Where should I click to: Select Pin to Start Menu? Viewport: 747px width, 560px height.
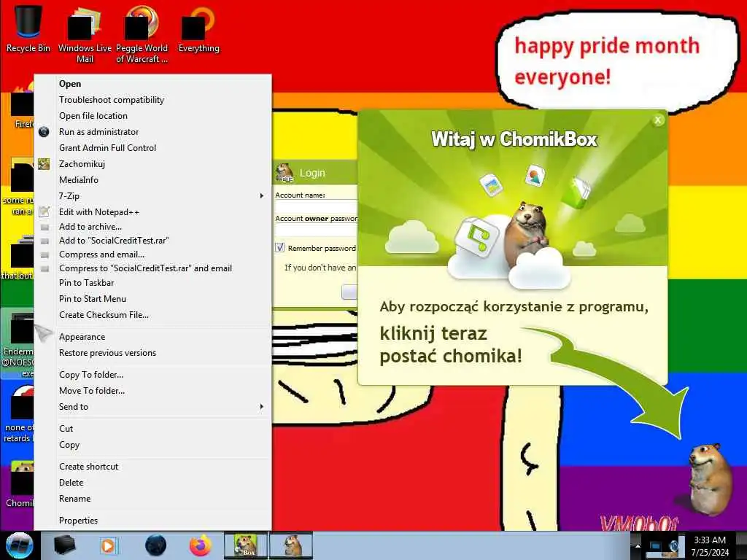[x=152, y=299]
